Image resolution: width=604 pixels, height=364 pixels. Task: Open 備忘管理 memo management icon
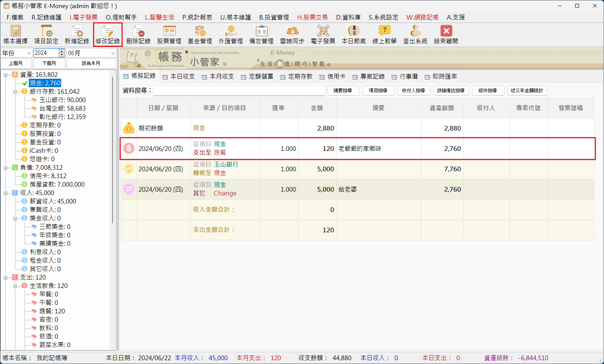261,35
